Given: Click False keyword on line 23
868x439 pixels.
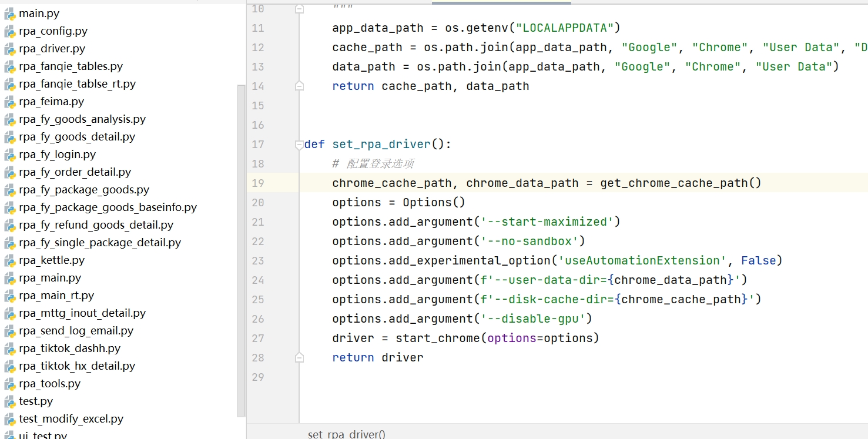Looking at the screenshot, I should tap(759, 260).
